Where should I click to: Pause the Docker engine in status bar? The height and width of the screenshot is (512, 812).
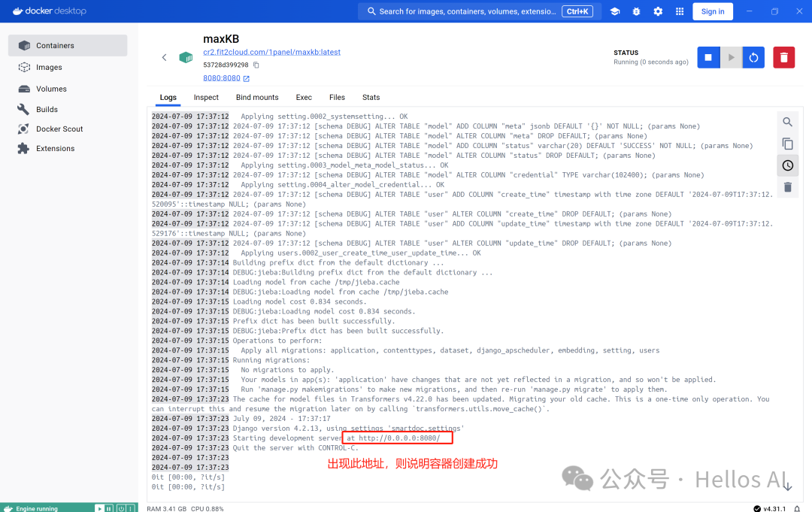109,508
